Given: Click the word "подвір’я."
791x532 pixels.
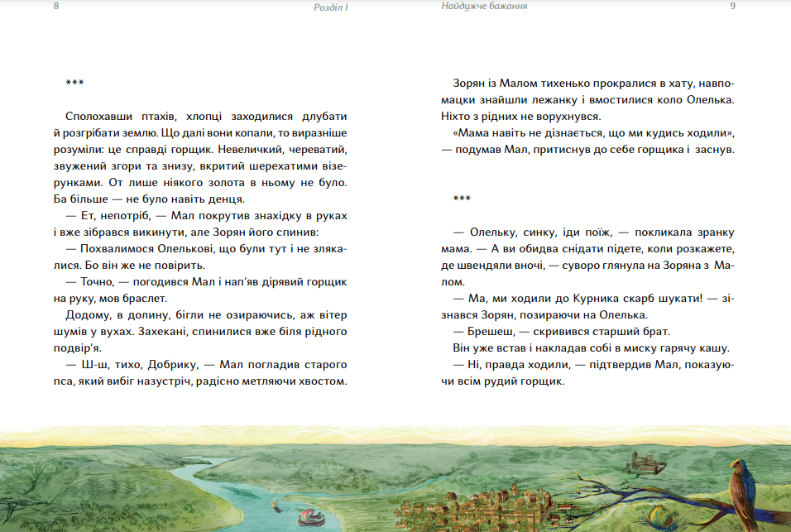Looking at the screenshot, I should click(x=78, y=348).
